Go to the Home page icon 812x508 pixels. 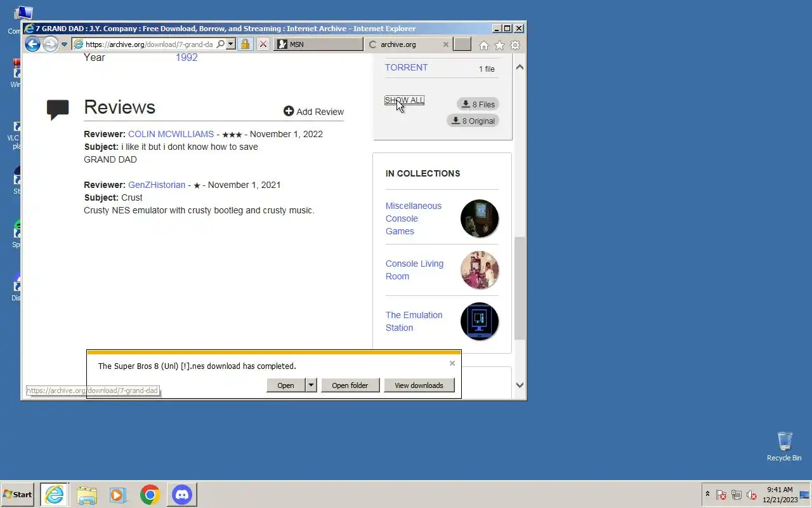pyautogui.click(x=484, y=45)
